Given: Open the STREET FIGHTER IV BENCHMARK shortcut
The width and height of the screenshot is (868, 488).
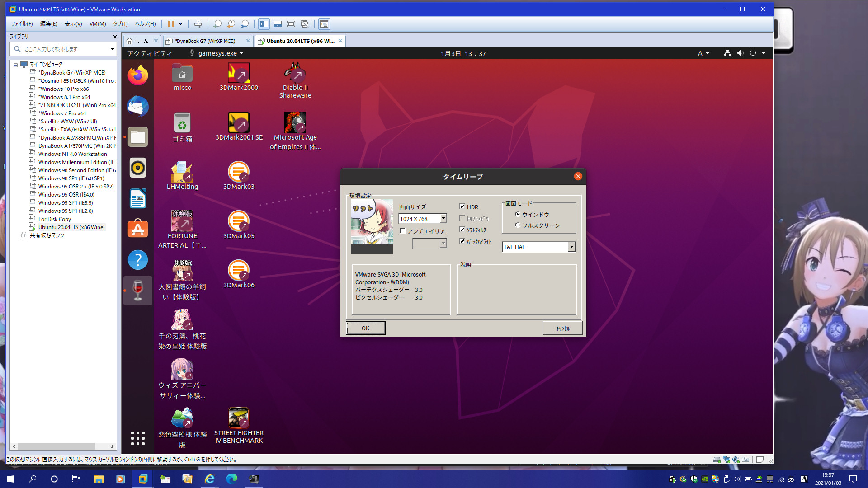Looking at the screenshot, I should tap(239, 426).
